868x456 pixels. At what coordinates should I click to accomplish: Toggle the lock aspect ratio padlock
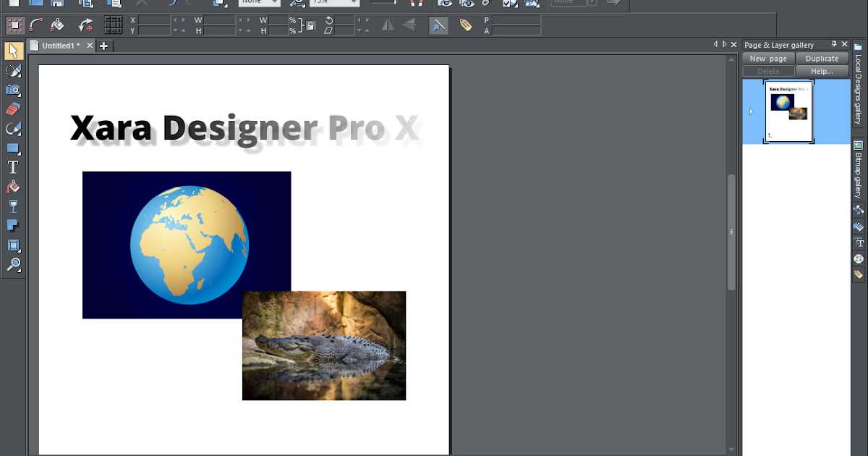(x=310, y=25)
